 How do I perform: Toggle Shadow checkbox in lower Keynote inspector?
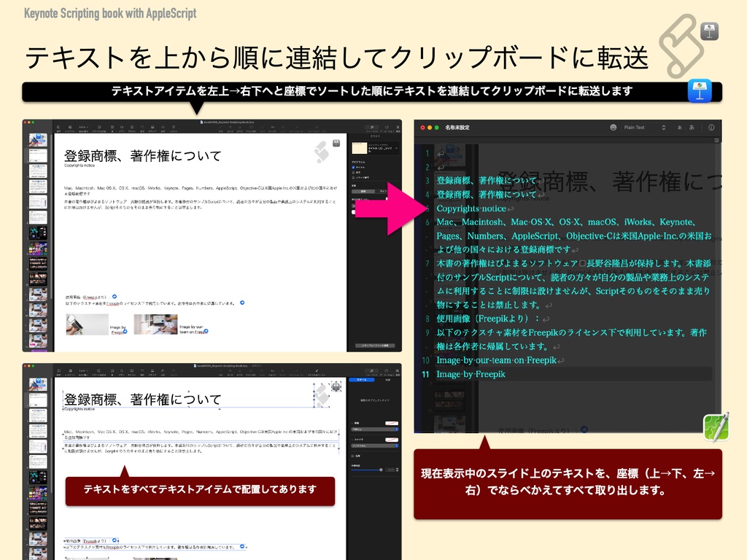pos(352,456)
